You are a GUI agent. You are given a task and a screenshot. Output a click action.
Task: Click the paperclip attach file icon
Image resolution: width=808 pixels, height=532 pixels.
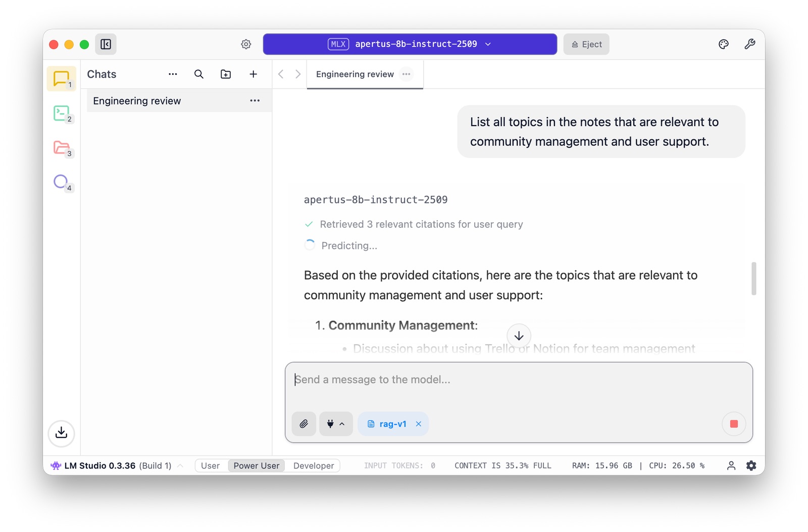pos(304,424)
